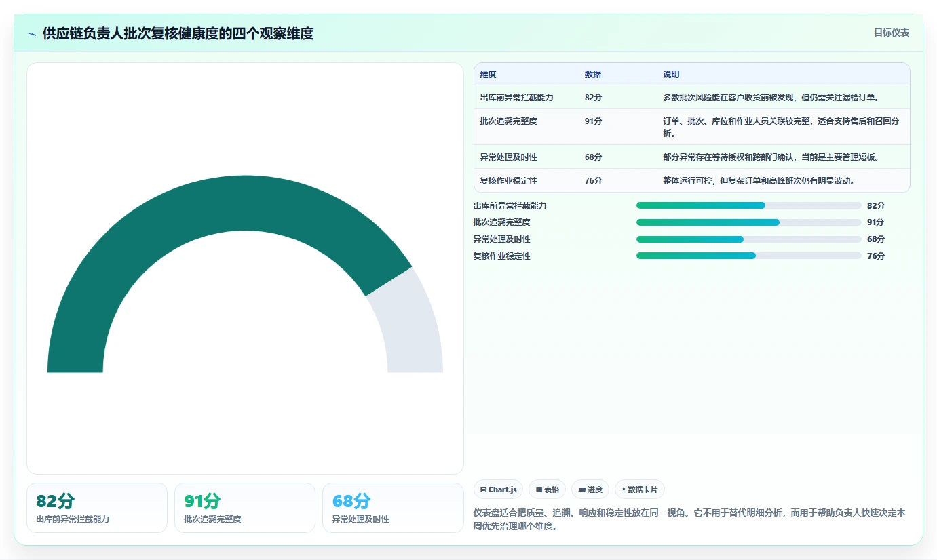
Task: Click table cell 出库前异常拦截能力
Action: click(x=517, y=98)
